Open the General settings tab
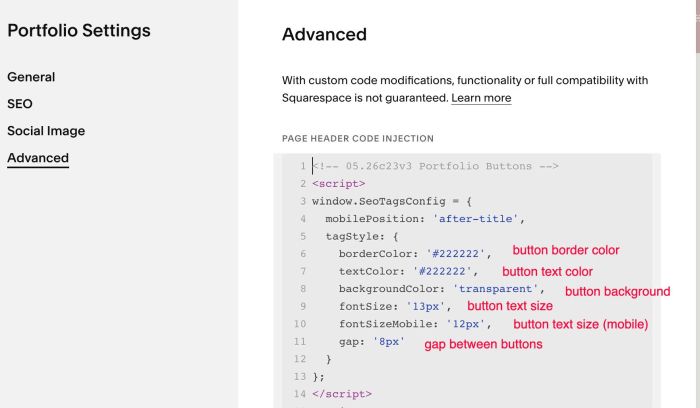 coord(31,77)
